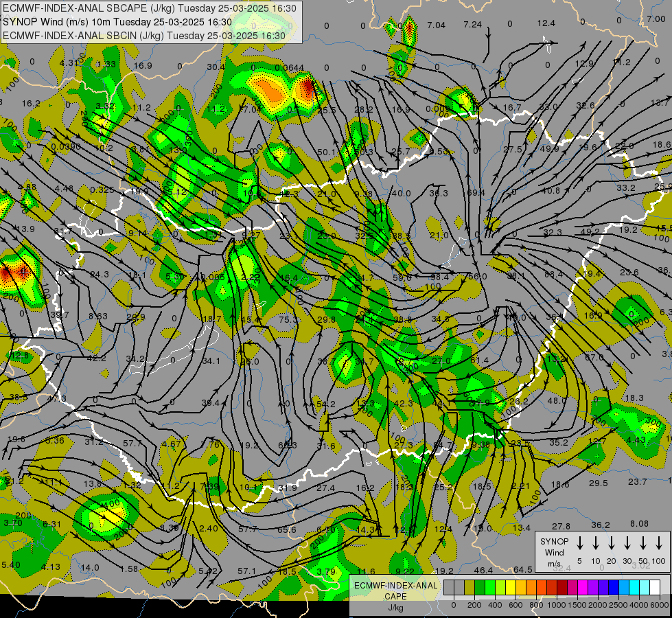
Task: Click the 98.4 value on the map
Action: 440,277
